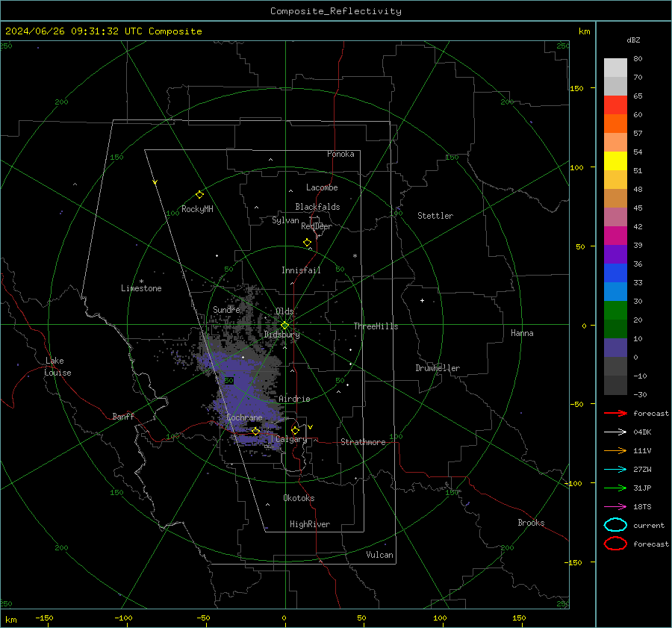Click the 18TS legend text
The width and height of the screenshot is (672, 628).
(x=642, y=507)
